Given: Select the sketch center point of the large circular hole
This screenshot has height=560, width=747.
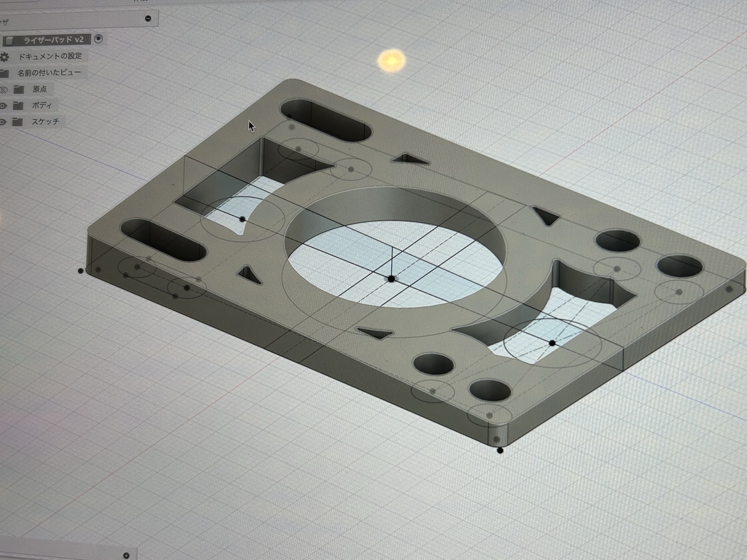Looking at the screenshot, I should click(391, 279).
